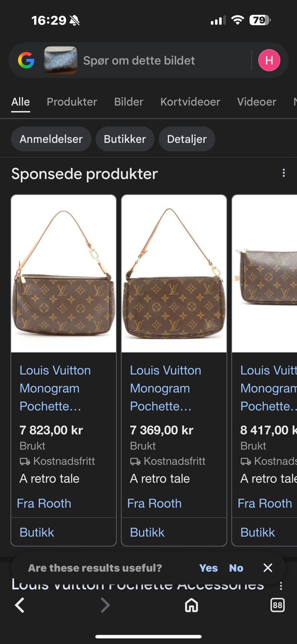Open the tab switcher showing 88 tabs

click(x=278, y=605)
